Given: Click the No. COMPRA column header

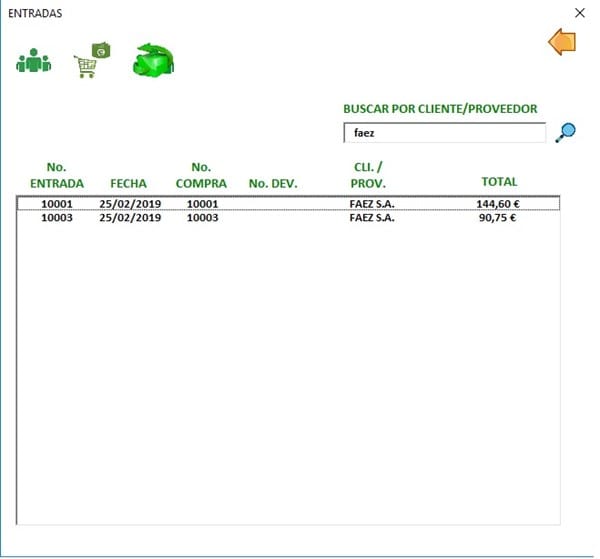Looking at the screenshot, I should point(201,175).
